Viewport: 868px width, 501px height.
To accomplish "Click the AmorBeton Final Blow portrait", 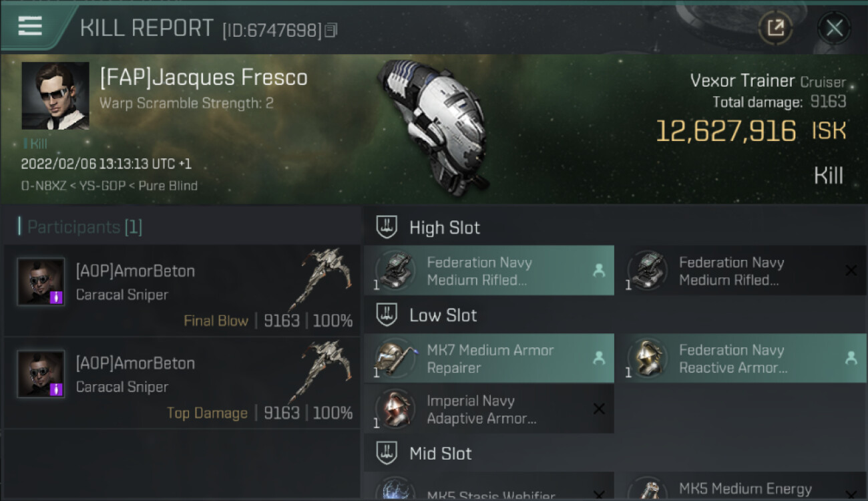I will pyautogui.click(x=41, y=281).
